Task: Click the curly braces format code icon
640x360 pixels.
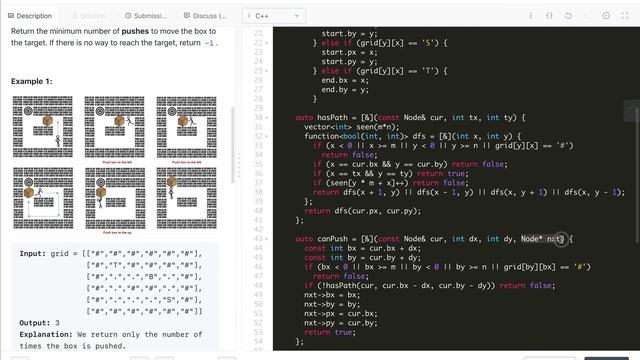Action: [x=549, y=16]
